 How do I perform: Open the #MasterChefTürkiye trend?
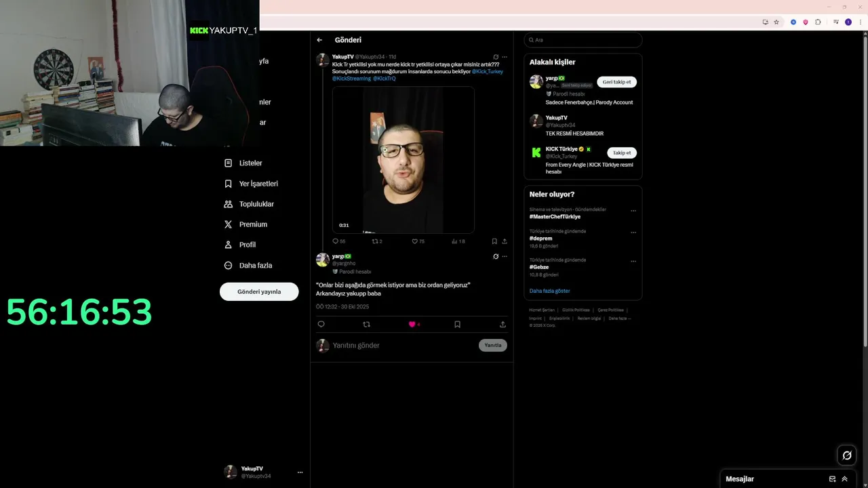(x=555, y=217)
